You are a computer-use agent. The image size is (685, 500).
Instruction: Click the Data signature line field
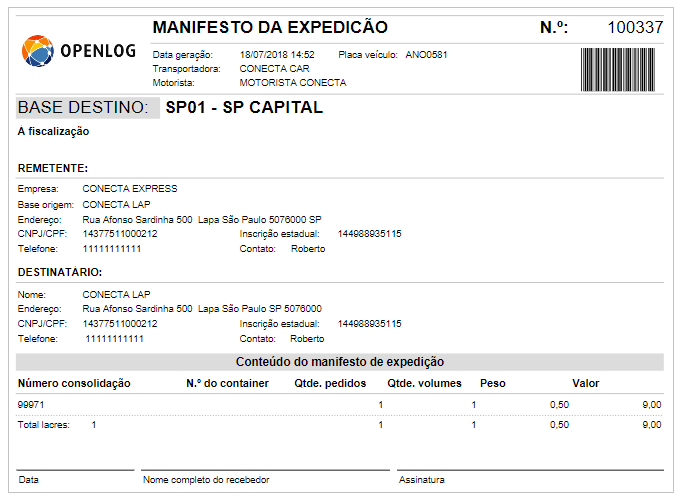[x=75, y=477]
